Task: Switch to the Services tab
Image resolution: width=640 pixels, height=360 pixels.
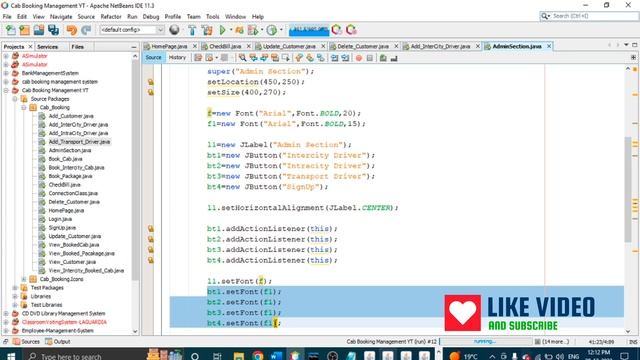Action: (47, 47)
